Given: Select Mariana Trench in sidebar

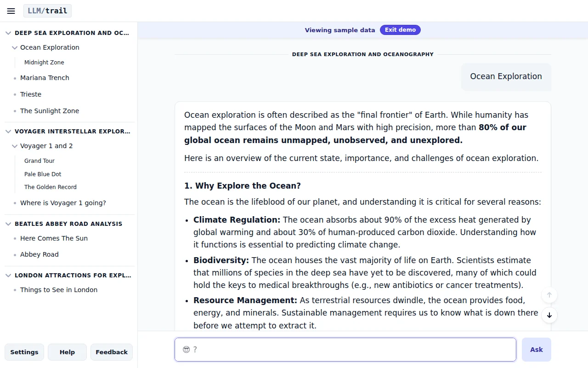Looking at the screenshot, I should pyautogui.click(x=45, y=78).
